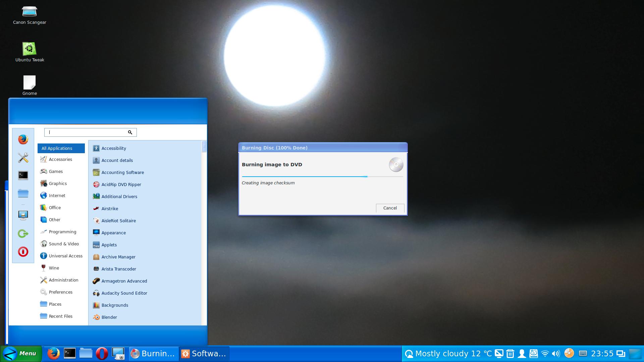The width and height of the screenshot is (644, 362).
Task: Click the trash icon in the system tray
Action: click(x=510, y=354)
